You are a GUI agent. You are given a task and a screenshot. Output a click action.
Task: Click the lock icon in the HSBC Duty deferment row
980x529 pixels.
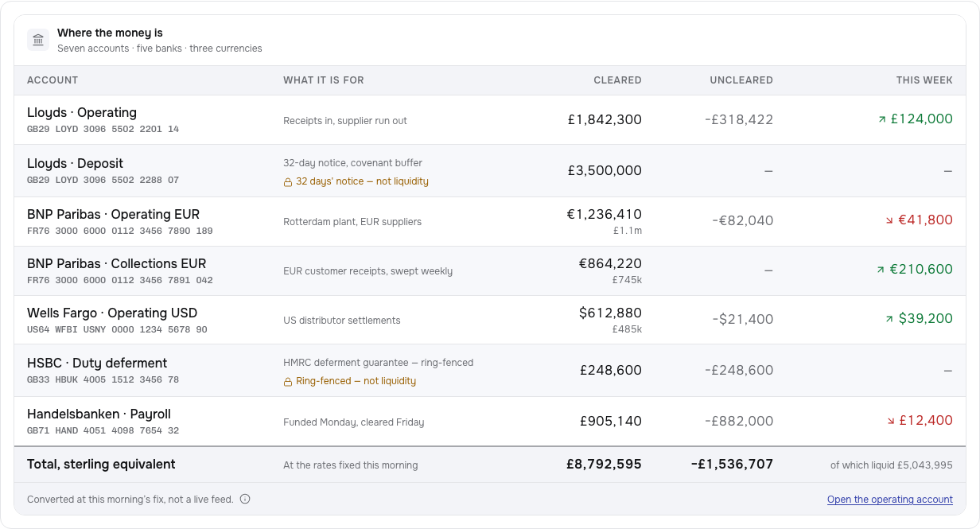click(288, 382)
